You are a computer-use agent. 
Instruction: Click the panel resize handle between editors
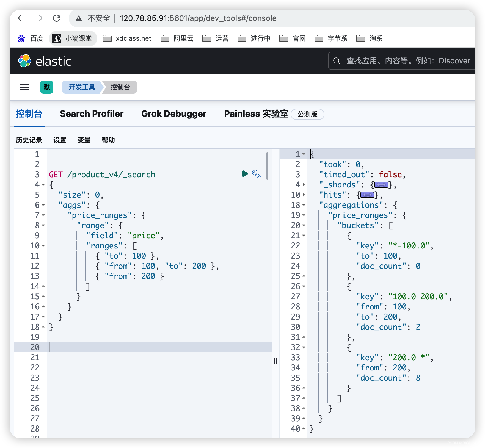tap(275, 361)
